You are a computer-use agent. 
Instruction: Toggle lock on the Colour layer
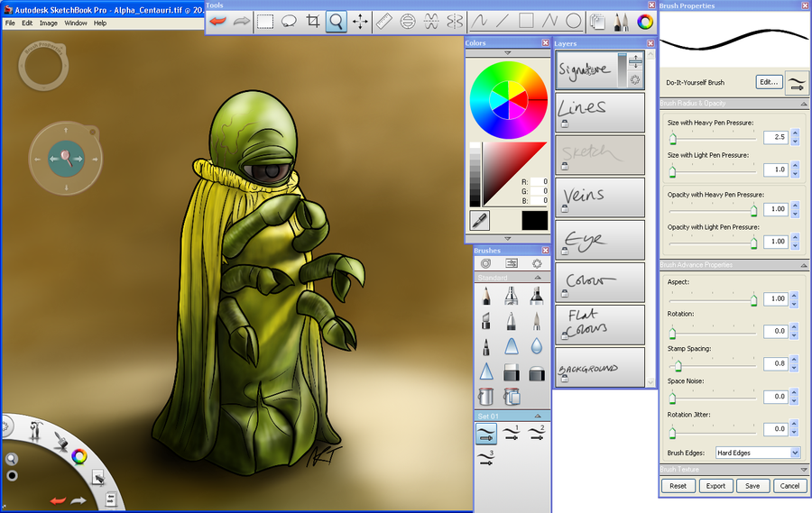pos(565,294)
